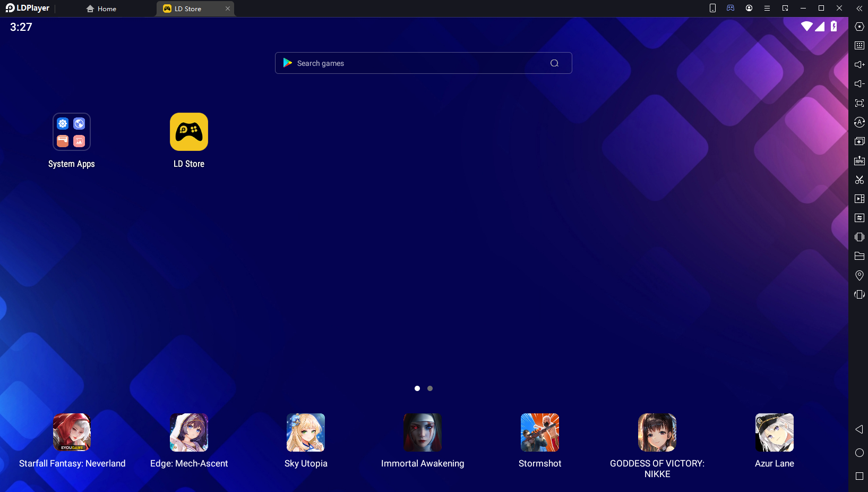Screen dimensions: 868x492
Task: Click the volume down speaker icon
Action: 860,84
